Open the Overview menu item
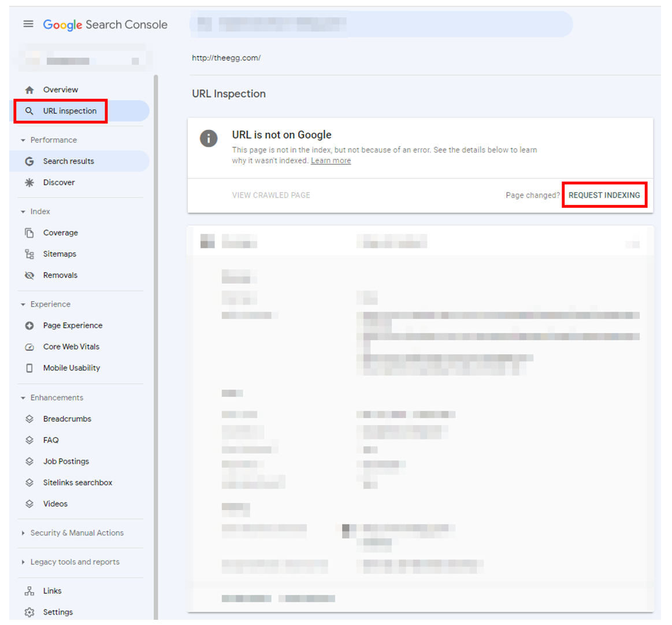The image size is (672, 625). (79, 90)
